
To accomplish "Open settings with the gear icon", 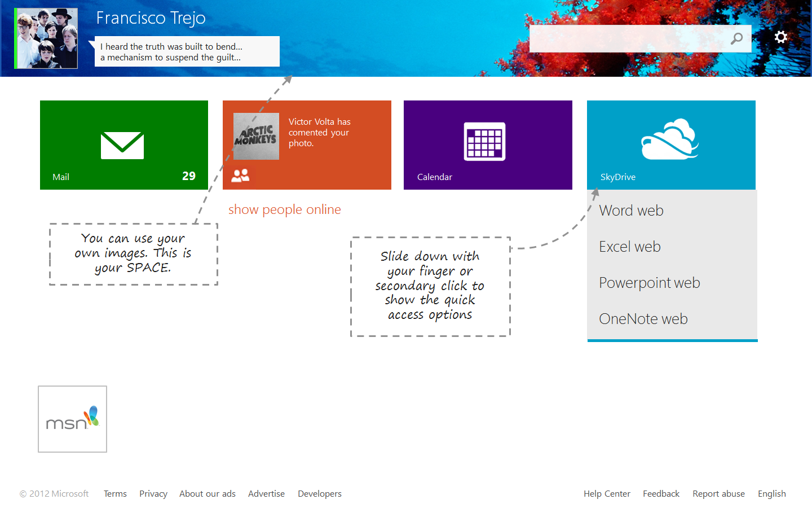I will (780, 37).
